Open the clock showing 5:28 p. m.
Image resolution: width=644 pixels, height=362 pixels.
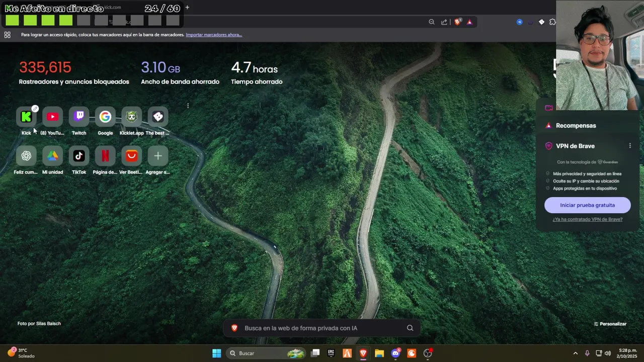pos(628,353)
